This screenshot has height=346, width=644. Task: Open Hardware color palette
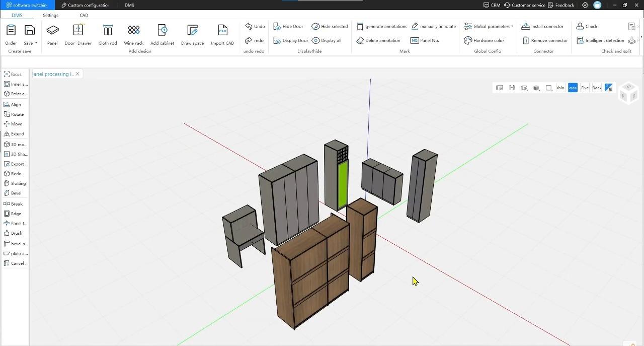click(484, 40)
